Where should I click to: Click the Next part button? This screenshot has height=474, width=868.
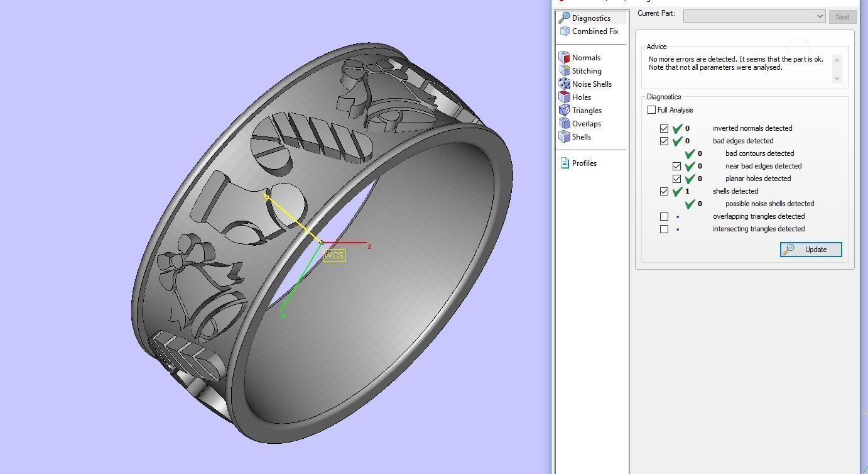pyautogui.click(x=842, y=16)
